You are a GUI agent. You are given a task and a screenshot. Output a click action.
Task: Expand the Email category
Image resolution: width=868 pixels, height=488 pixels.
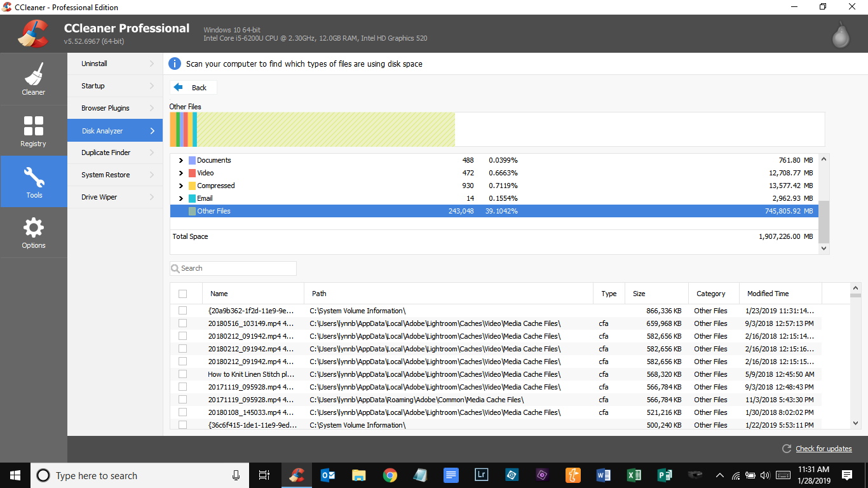pos(181,198)
